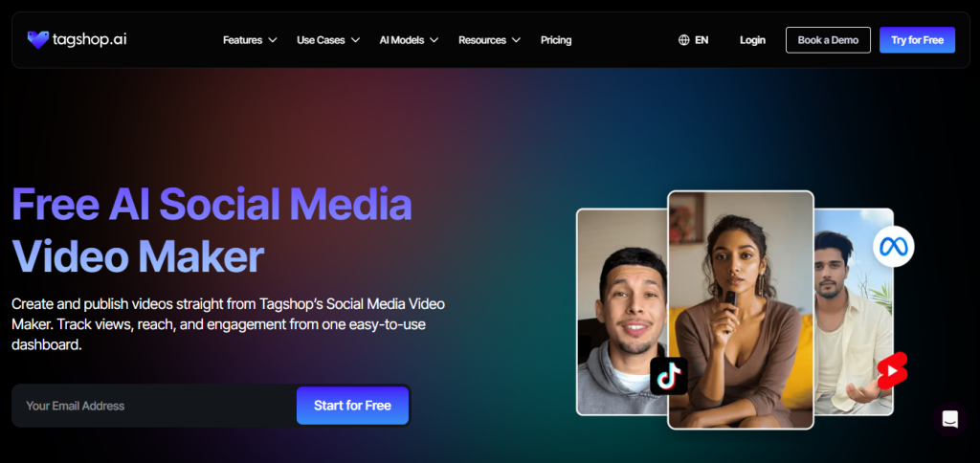Open the chat widget icon
This screenshot has height=463, width=980.
pyautogui.click(x=949, y=419)
